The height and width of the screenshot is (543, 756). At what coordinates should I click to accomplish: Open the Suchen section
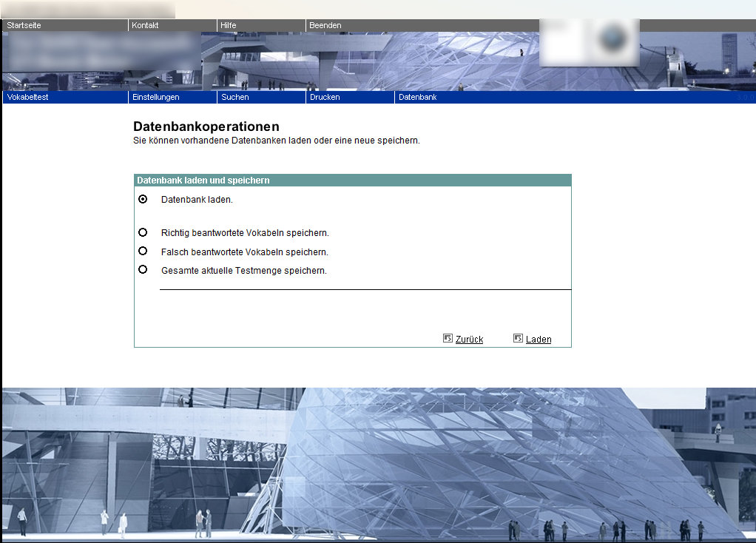pyautogui.click(x=235, y=97)
